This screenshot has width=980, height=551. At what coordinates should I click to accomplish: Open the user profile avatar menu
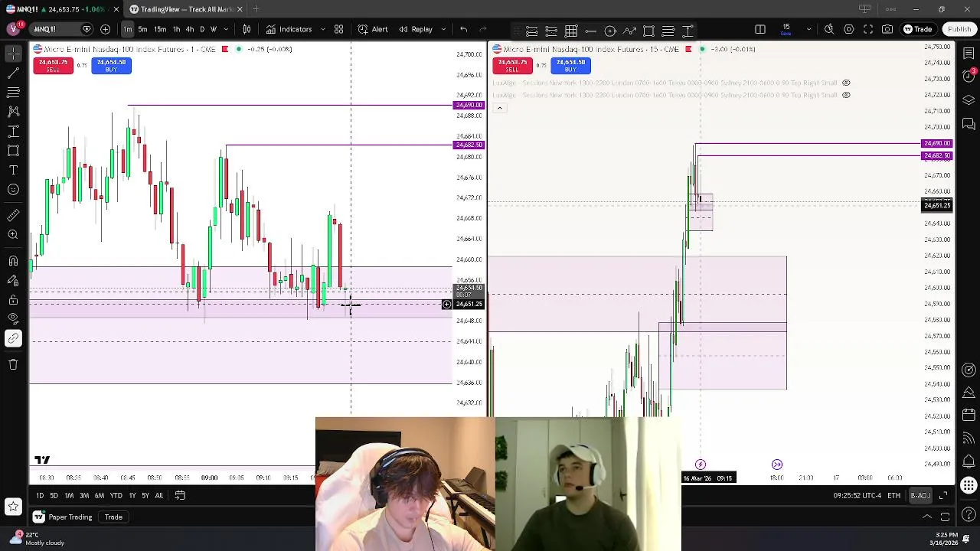coord(13,29)
